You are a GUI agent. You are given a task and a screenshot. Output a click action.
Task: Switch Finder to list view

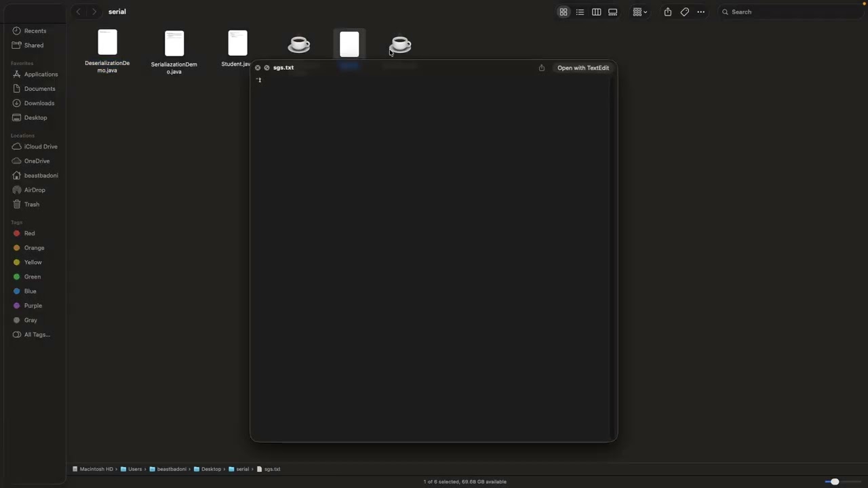pos(580,12)
